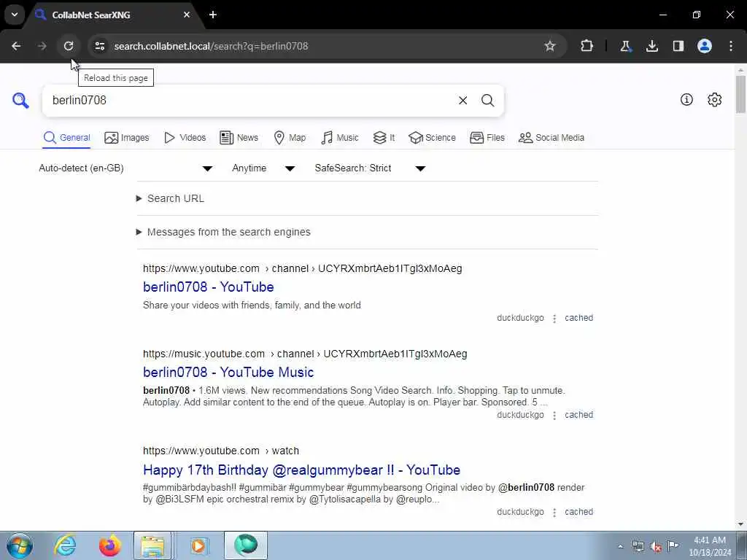
Task: Close the CollabNet SearXNG browser tab
Action: tap(187, 15)
